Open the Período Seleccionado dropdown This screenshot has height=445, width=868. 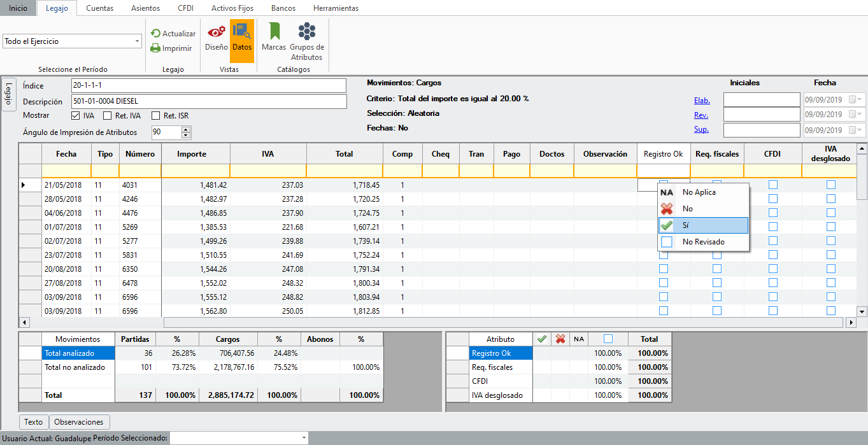pyautogui.click(x=303, y=438)
